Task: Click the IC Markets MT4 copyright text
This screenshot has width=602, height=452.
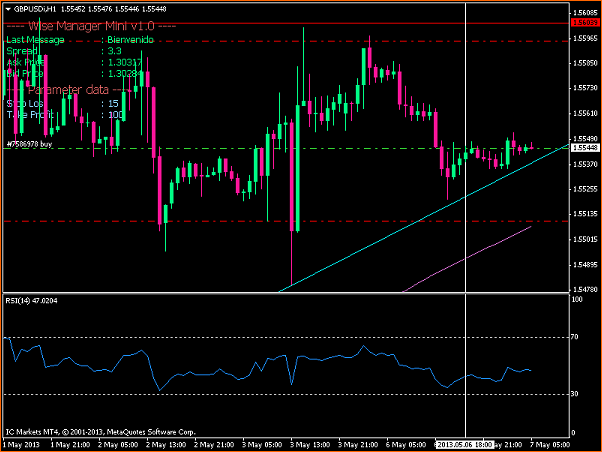Action: coord(101,432)
